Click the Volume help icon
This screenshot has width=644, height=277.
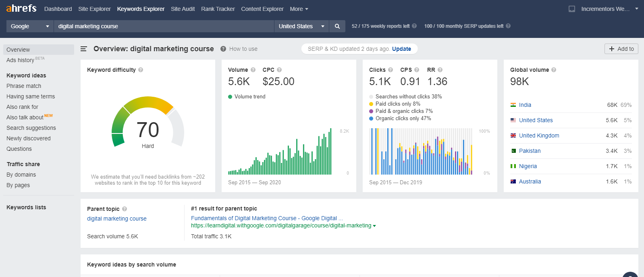253,70
